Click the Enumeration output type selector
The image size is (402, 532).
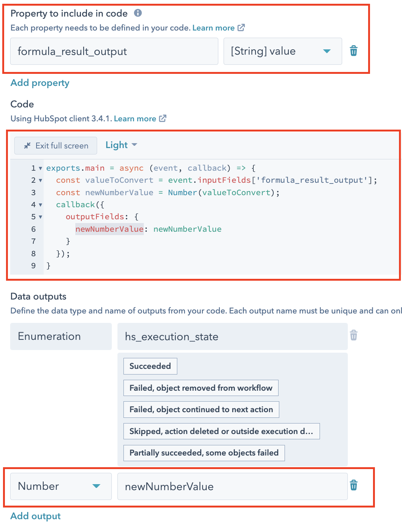pyautogui.click(x=60, y=336)
